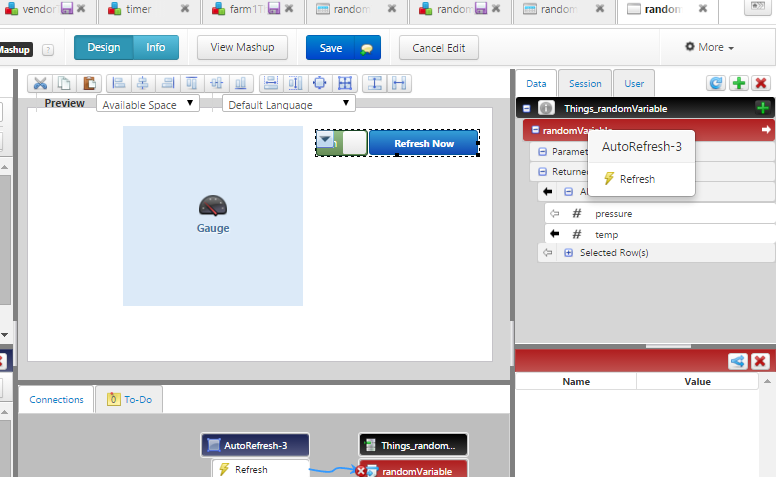
Task: Open the Connections tab
Action: point(56,399)
